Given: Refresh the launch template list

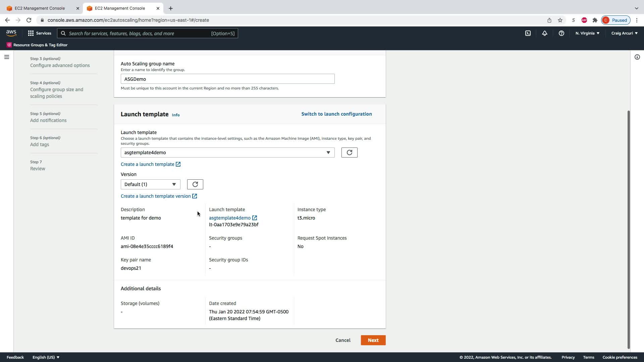Looking at the screenshot, I should [x=349, y=153].
